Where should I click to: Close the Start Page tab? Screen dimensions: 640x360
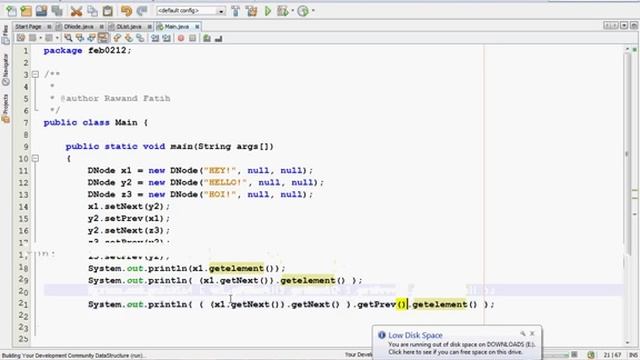pyautogui.click(x=49, y=27)
